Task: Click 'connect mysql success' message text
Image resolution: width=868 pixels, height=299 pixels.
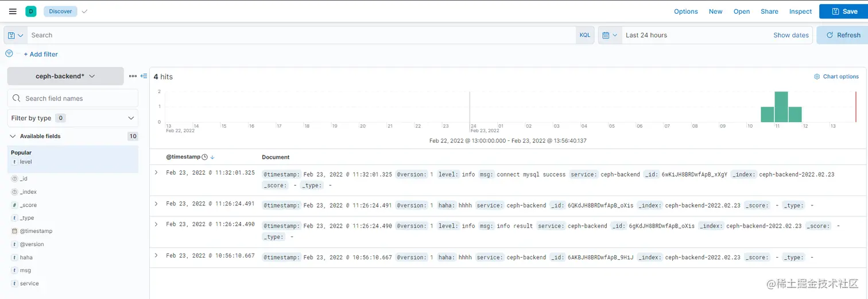Action: pyautogui.click(x=531, y=174)
